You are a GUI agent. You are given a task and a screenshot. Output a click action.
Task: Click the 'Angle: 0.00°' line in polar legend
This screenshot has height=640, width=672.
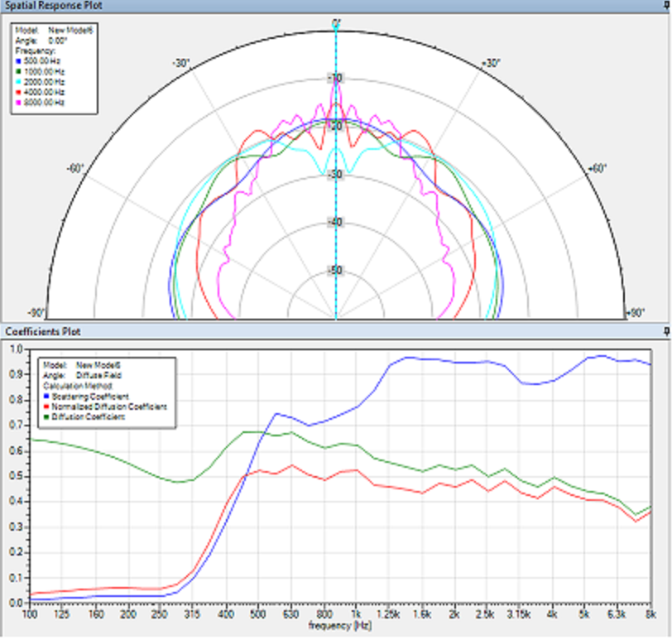[41, 41]
